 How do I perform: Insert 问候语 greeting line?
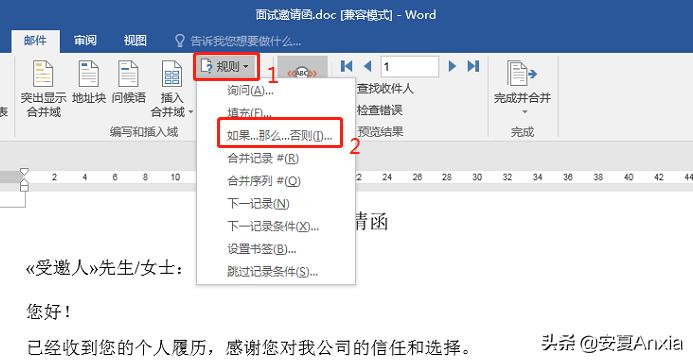(129, 82)
